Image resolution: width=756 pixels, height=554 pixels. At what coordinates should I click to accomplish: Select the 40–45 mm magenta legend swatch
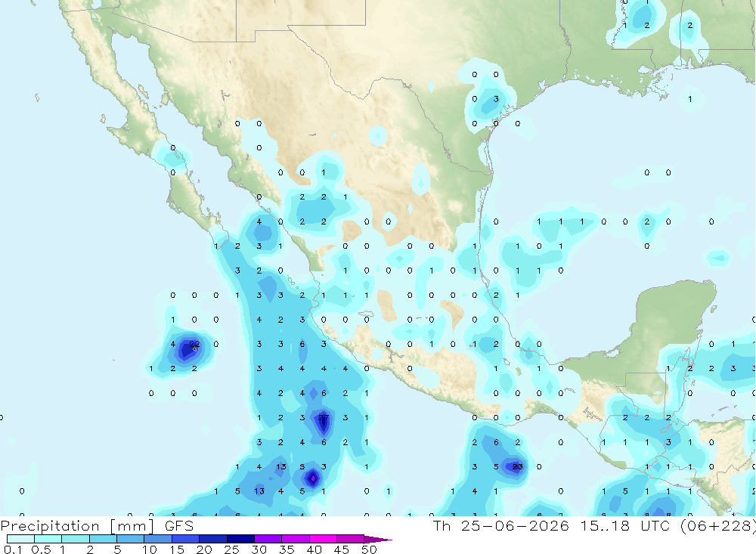tap(323, 539)
